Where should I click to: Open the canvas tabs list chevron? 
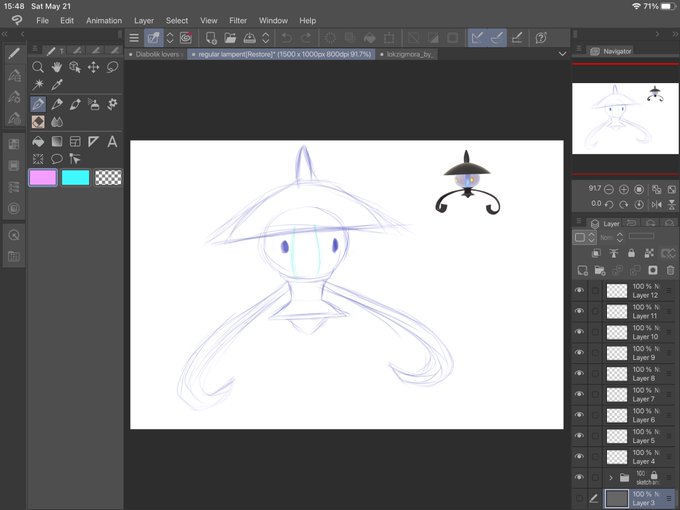(x=562, y=54)
